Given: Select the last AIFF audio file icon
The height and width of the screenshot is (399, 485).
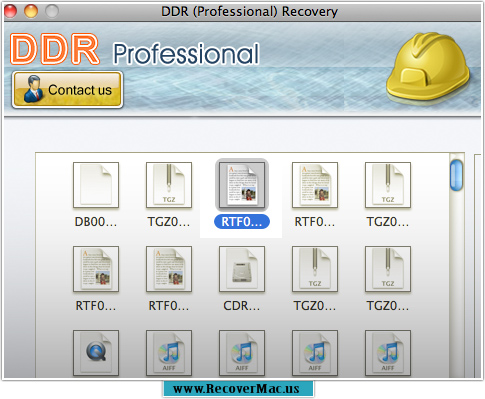Looking at the screenshot, I should [388, 353].
